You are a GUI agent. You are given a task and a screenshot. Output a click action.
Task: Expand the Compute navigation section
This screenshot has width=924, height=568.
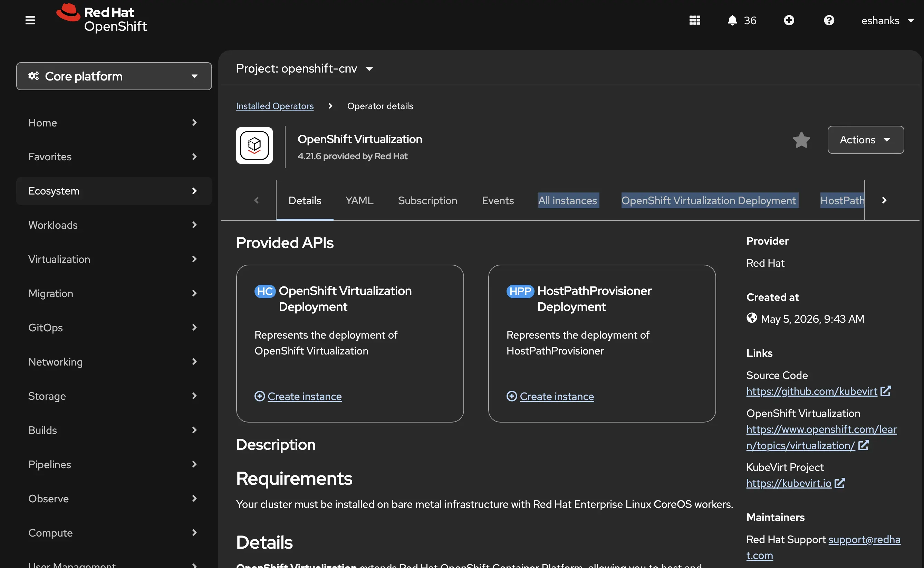(x=114, y=533)
